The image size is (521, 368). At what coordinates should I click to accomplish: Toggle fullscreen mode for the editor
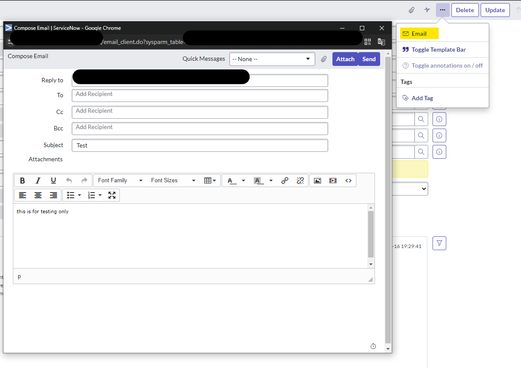click(112, 195)
